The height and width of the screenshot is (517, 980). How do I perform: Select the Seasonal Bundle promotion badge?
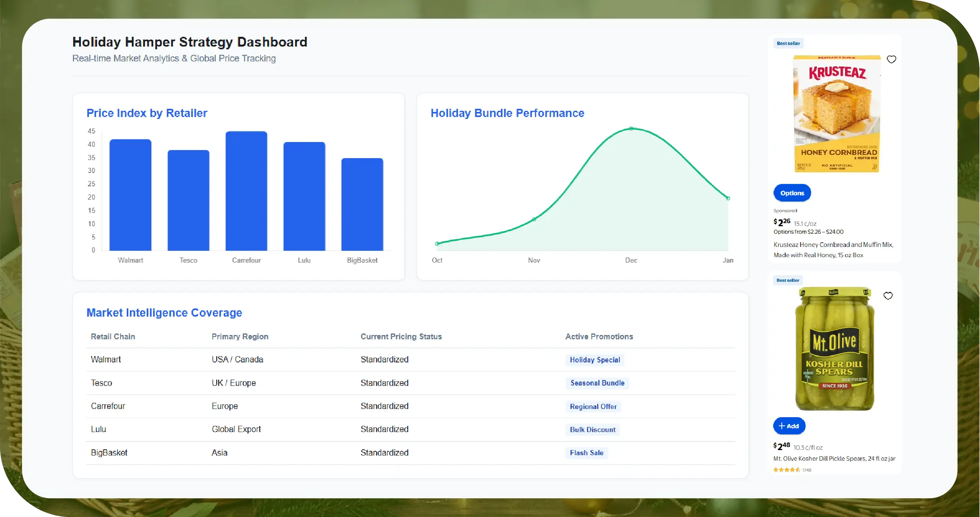pyautogui.click(x=597, y=383)
